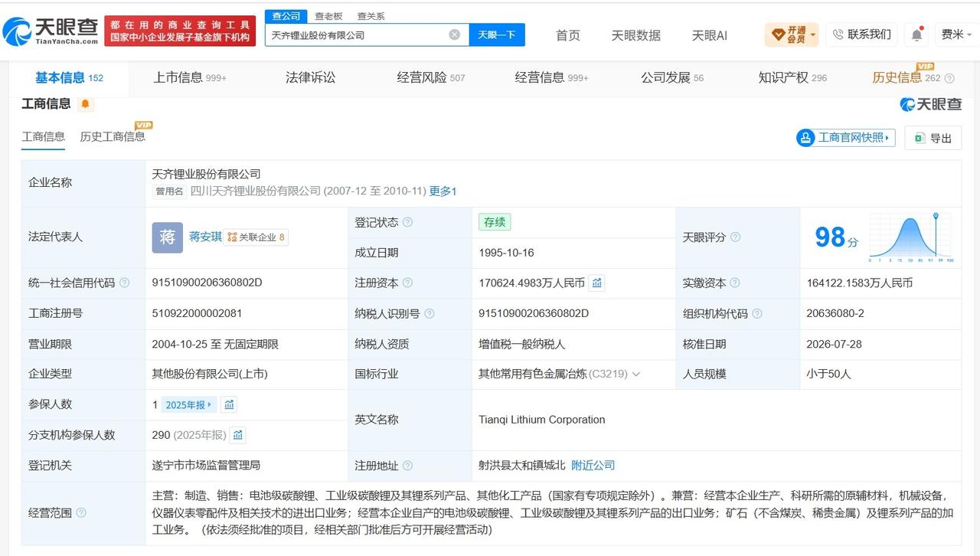This screenshot has width=980, height=556.
Task: Open legal representative 蒋安琪 link
Action: [205, 237]
